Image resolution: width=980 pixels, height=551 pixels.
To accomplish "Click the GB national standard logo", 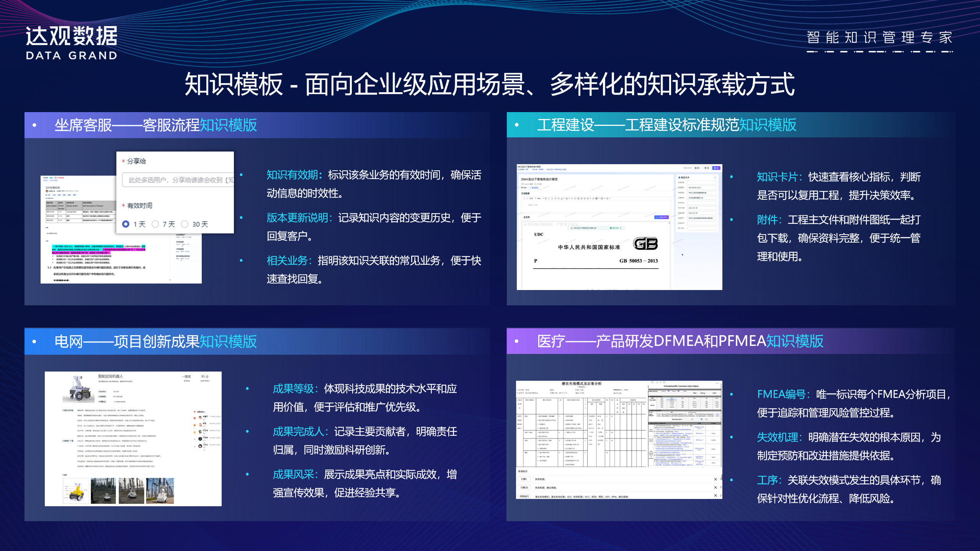I will coord(645,243).
